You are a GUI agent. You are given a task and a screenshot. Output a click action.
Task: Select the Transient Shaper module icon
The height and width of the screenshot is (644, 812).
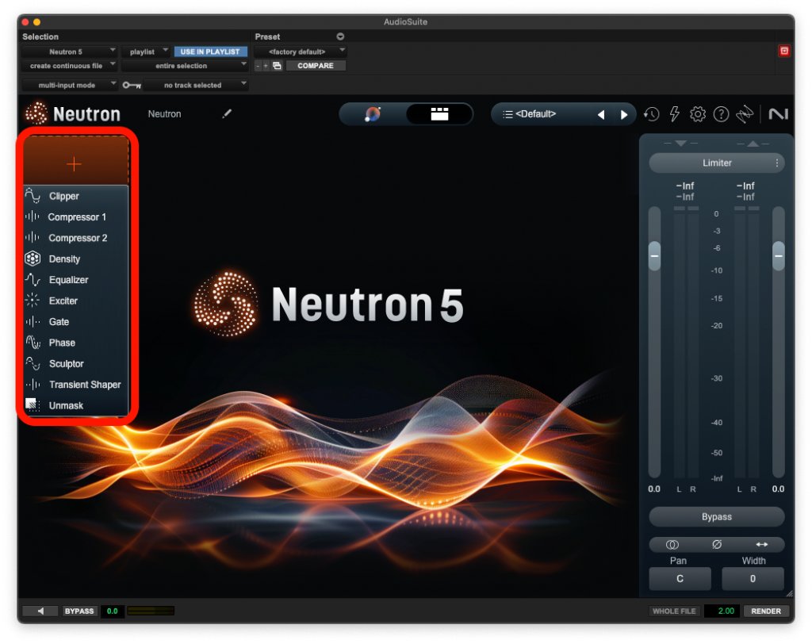click(x=33, y=385)
